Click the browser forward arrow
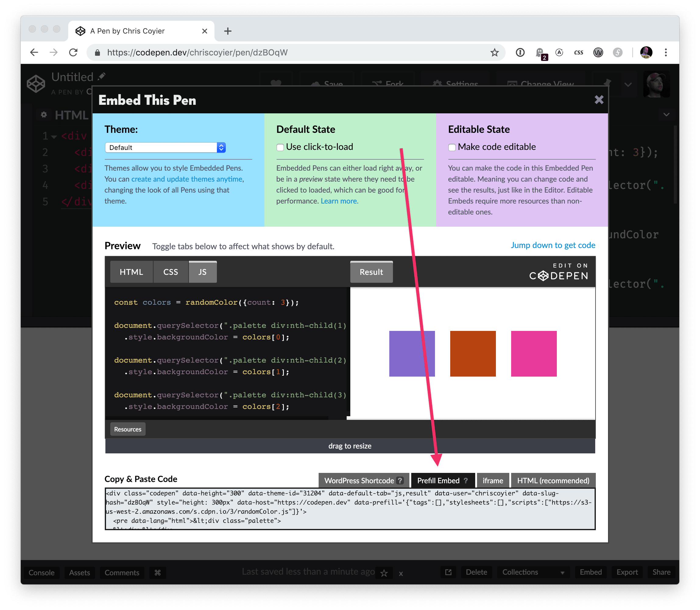 pyautogui.click(x=54, y=52)
